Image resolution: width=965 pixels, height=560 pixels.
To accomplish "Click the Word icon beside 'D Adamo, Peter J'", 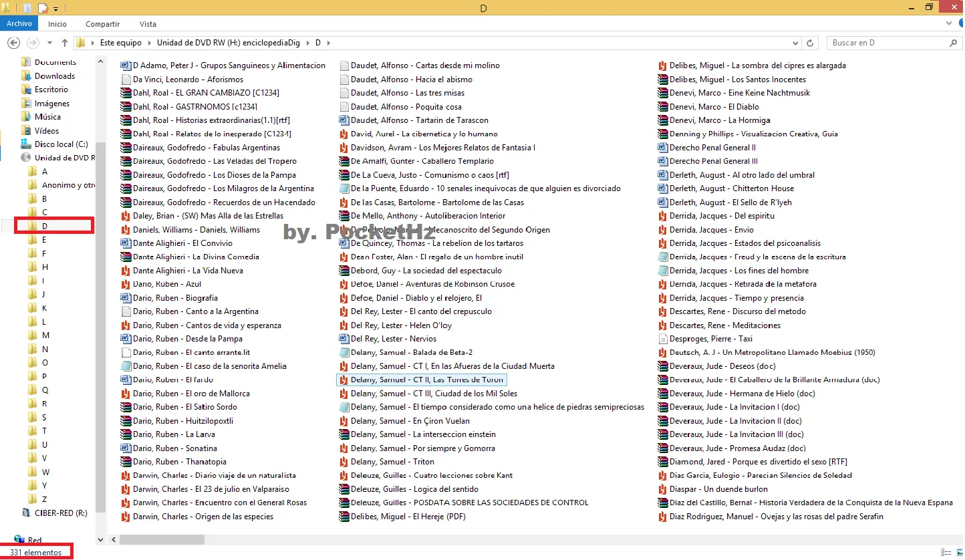I will 126,65.
